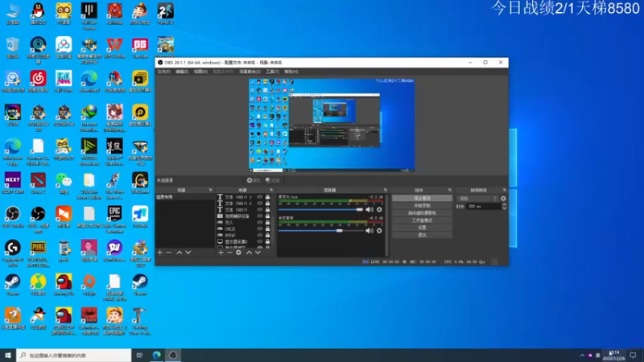Enable 工作室模式 from the controls dock
The image size is (644, 362).
422,220
